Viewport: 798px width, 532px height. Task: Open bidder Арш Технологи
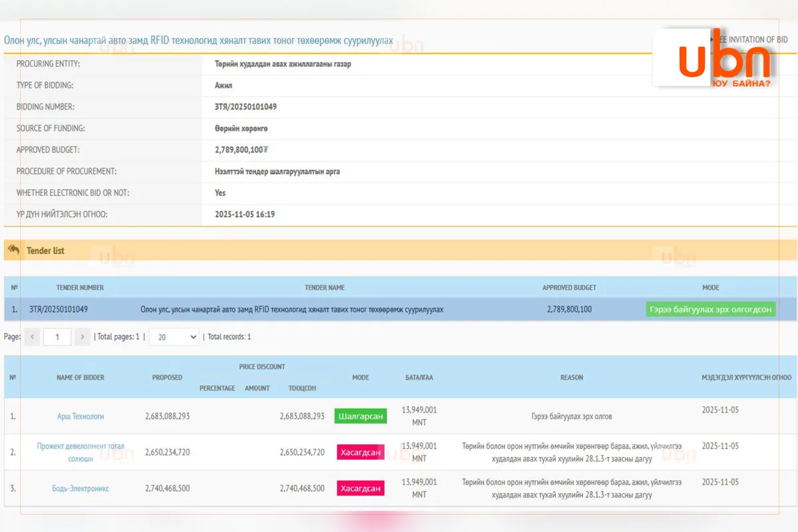click(x=80, y=416)
